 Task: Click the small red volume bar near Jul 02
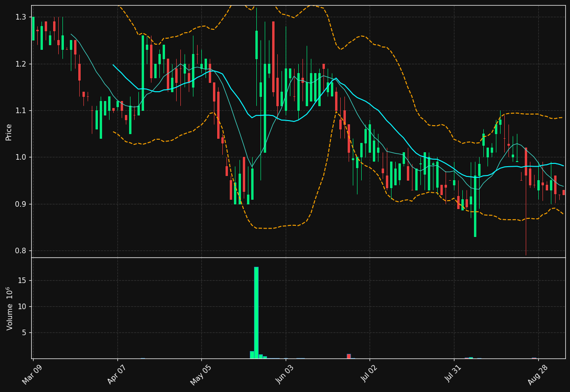(349, 356)
